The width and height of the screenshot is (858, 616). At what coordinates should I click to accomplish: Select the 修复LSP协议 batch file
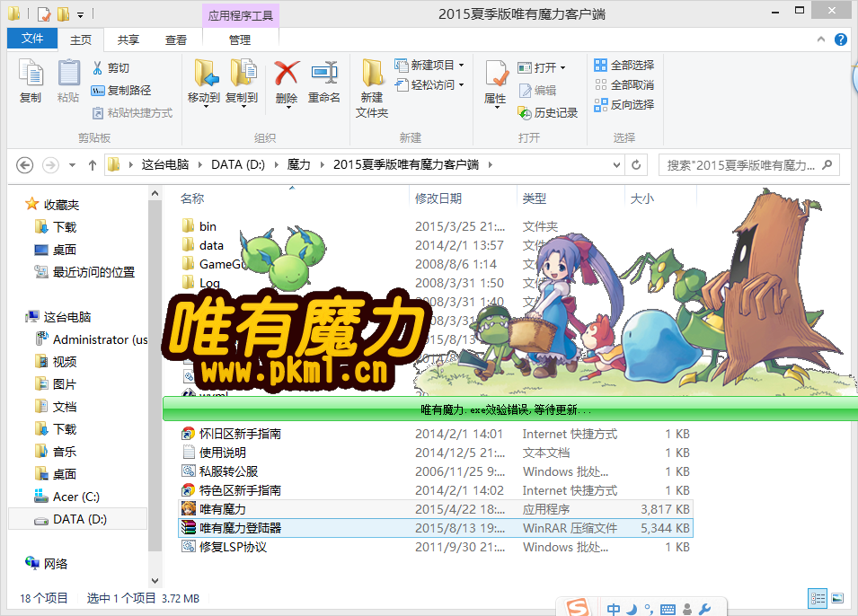(x=436, y=547)
